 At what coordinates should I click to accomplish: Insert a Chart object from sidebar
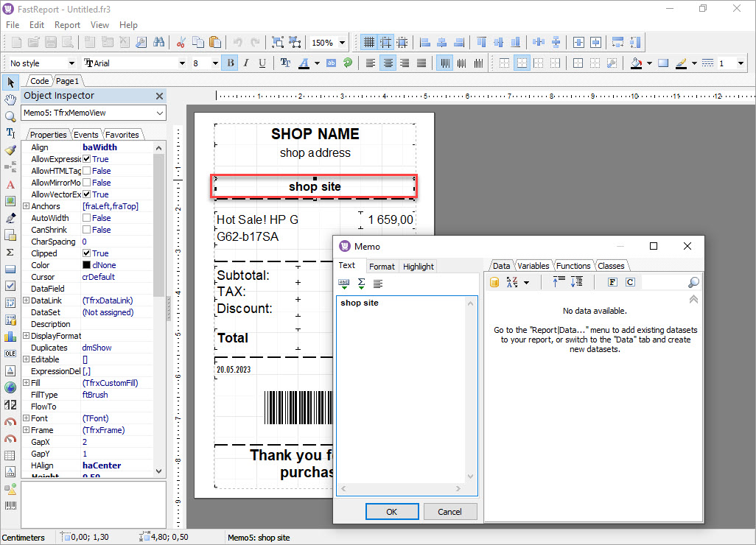pos(10,337)
